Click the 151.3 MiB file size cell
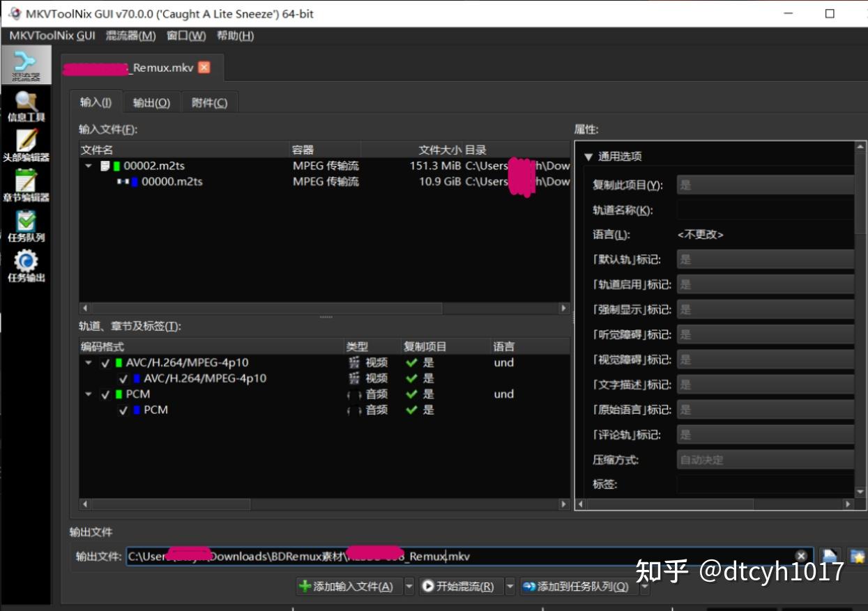The width and height of the screenshot is (868, 611). [x=435, y=166]
